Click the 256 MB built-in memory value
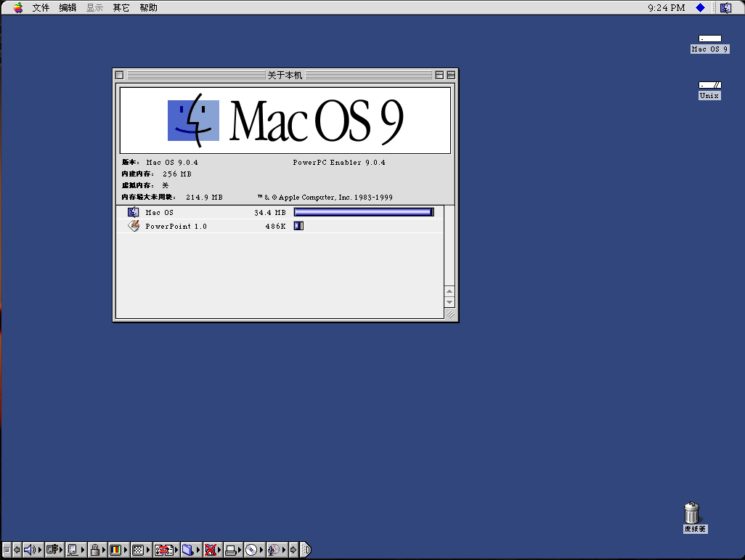 coord(176,174)
